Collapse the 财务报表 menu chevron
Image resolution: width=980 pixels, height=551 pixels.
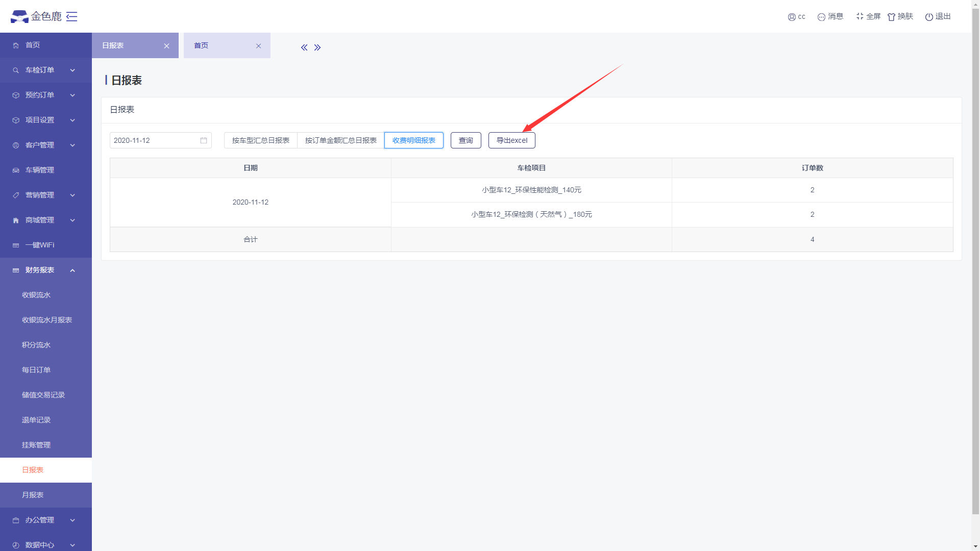pos(72,270)
